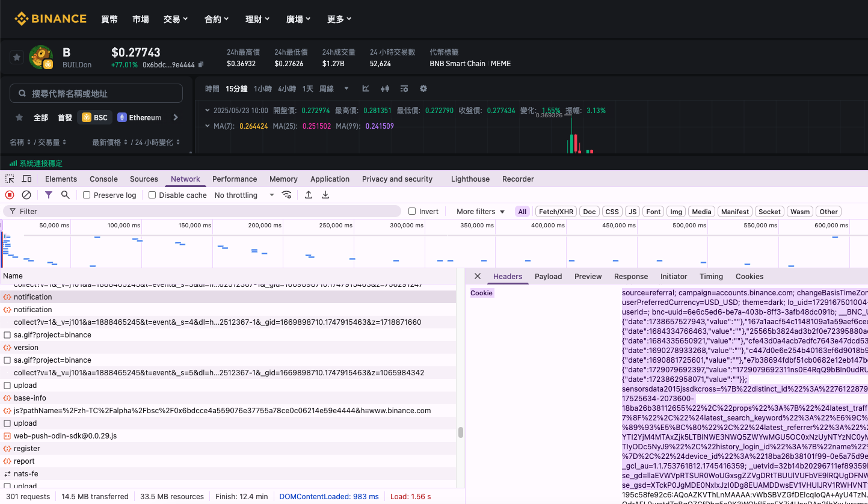Open the 廣場 dropdown menu
The width and height of the screenshot is (868, 504).
tap(298, 19)
